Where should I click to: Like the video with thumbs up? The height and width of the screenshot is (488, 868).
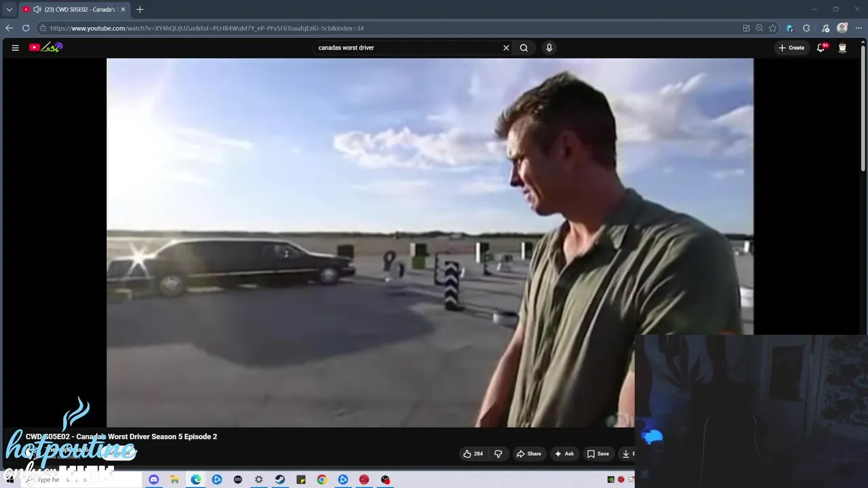click(473, 453)
